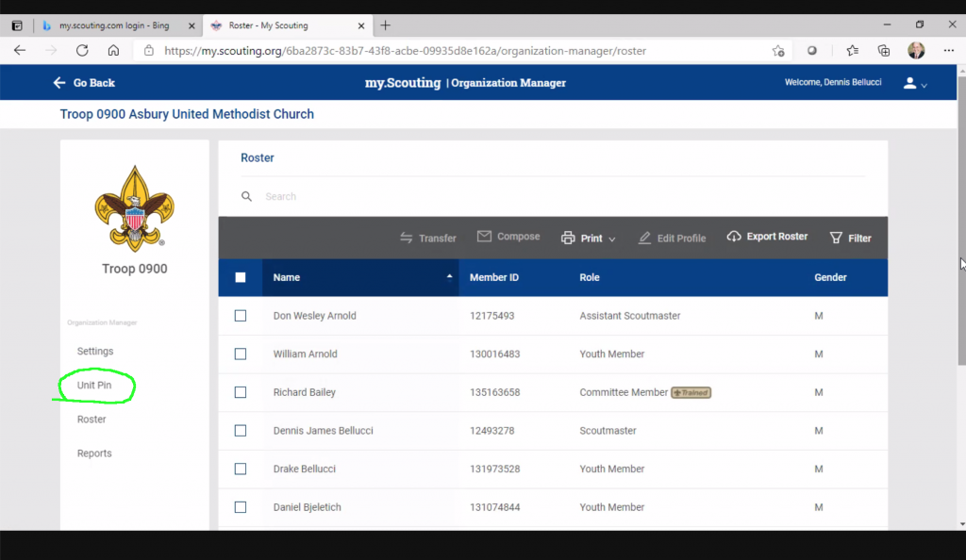
Task: Click the Edit Profile pencil icon
Action: (x=644, y=239)
